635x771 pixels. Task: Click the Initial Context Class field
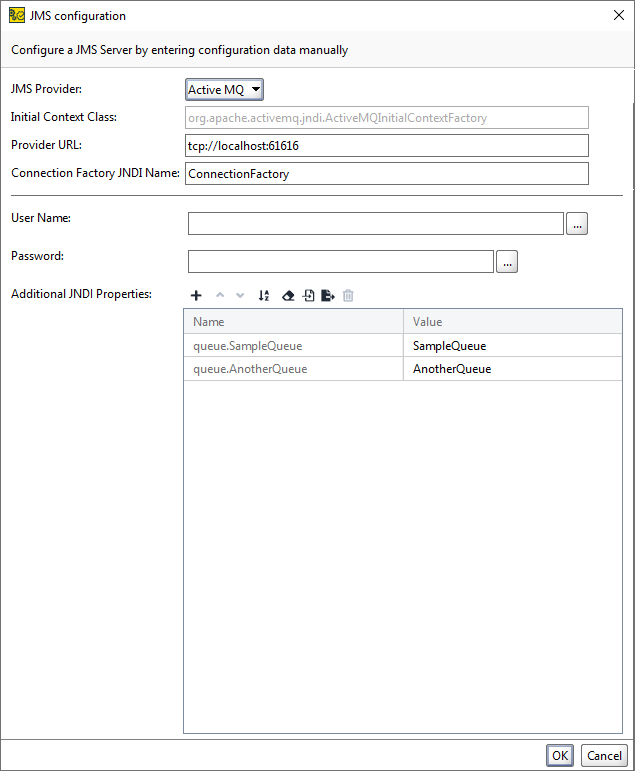(x=387, y=118)
